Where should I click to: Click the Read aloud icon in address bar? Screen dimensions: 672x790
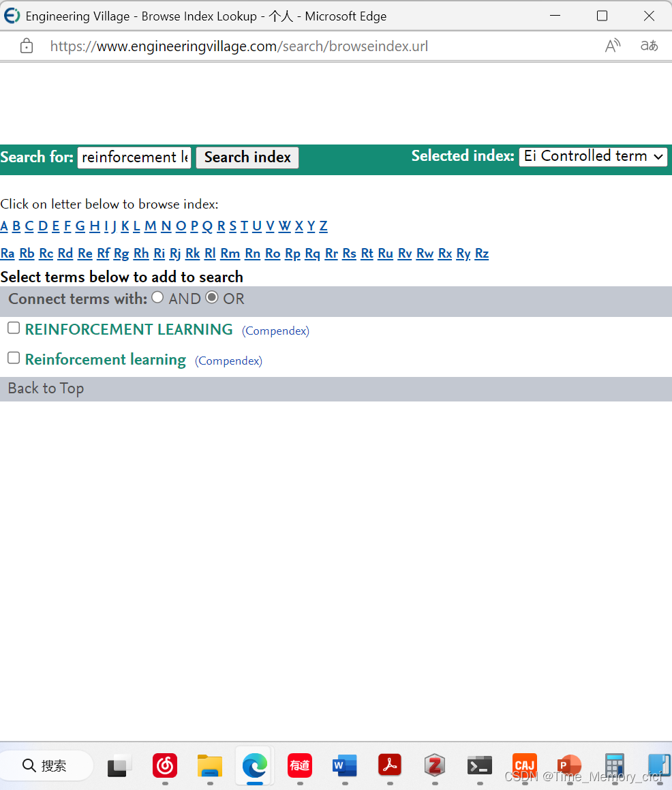pos(613,46)
